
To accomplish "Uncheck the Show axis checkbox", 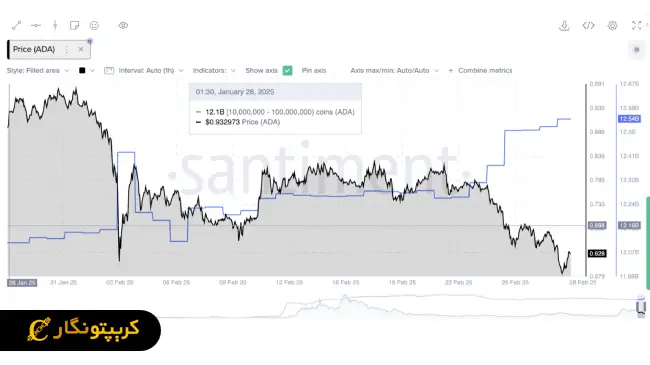I will 287,71.
